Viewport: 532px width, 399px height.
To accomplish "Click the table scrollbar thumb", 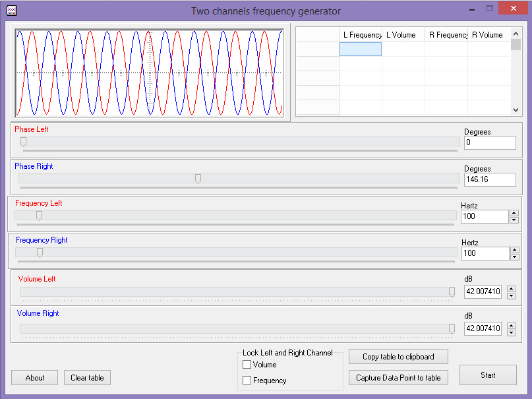I will coord(516,44).
